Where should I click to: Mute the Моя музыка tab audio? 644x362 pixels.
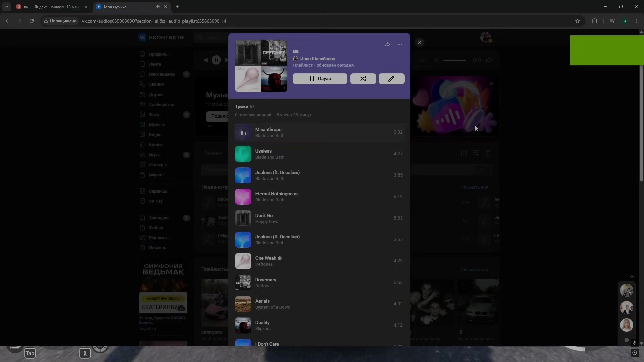point(158,7)
